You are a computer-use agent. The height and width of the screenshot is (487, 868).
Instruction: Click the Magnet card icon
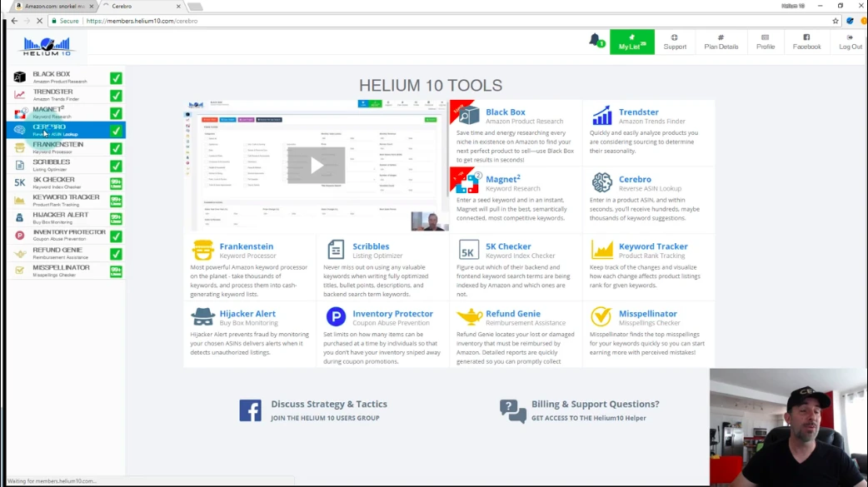pos(468,183)
